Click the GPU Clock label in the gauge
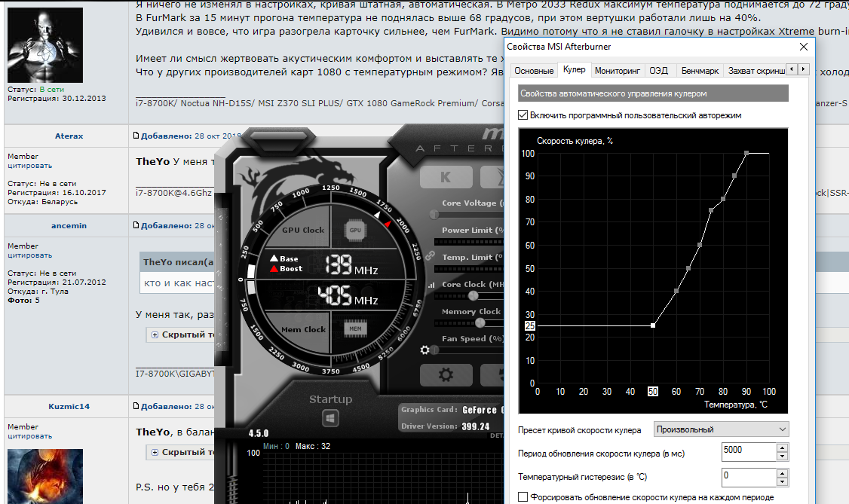The image size is (849, 504). tap(302, 230)
